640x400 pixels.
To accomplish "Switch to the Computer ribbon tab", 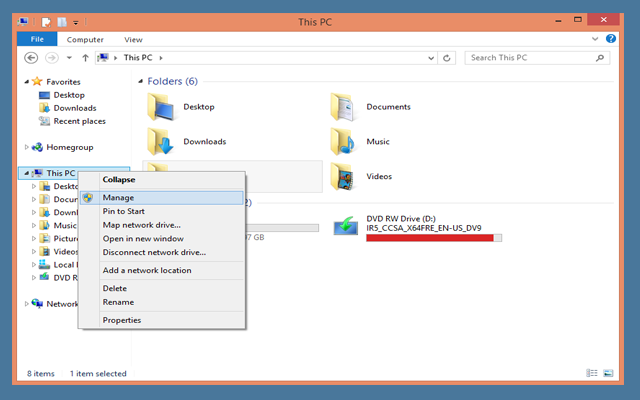I will click(x=85, y=40).
